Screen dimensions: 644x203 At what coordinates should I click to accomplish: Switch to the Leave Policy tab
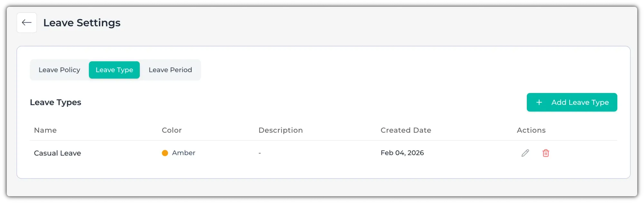click(59, 70)
